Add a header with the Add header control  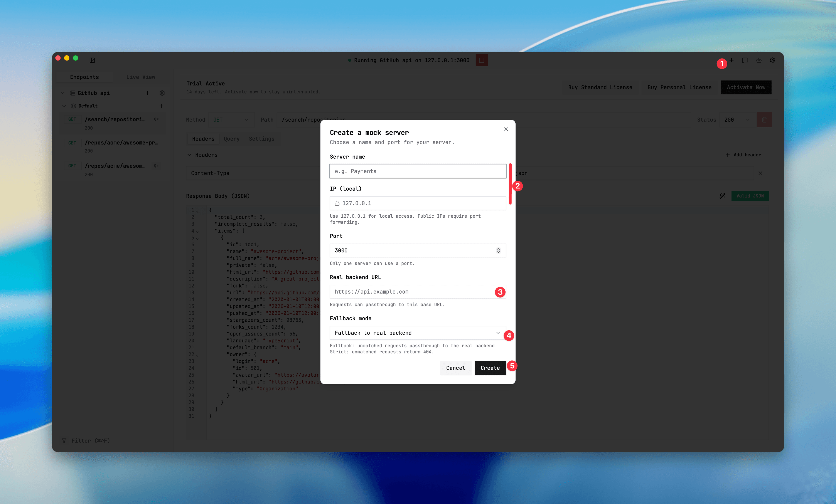[x=743, y=155]
